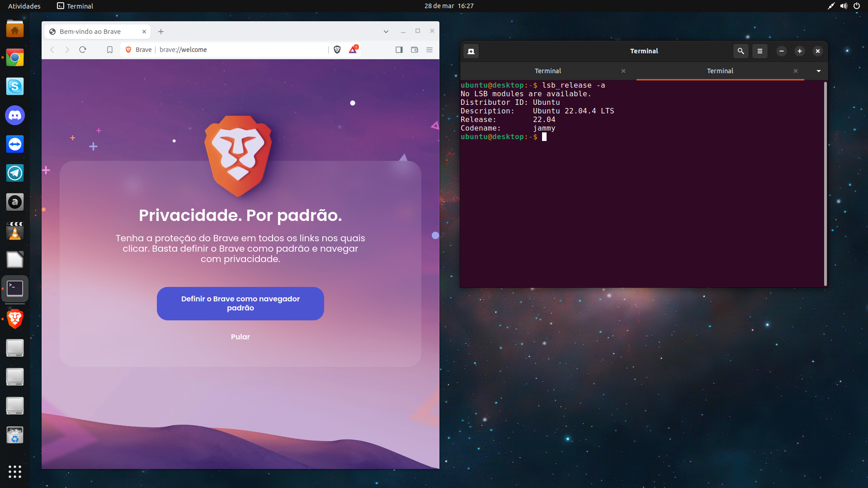868x488 pixels.
Task: Open Brave main hamburger menu
Action: click(429, 50)
